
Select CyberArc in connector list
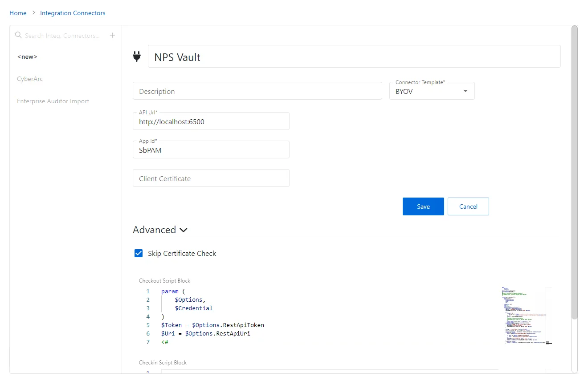30,79
